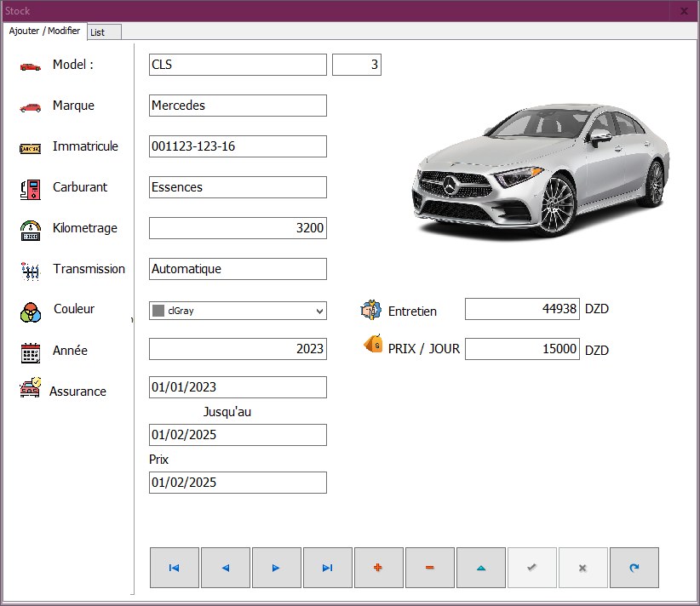
Task: Click the Année field showing 2023
Action: tap(238, 349)
